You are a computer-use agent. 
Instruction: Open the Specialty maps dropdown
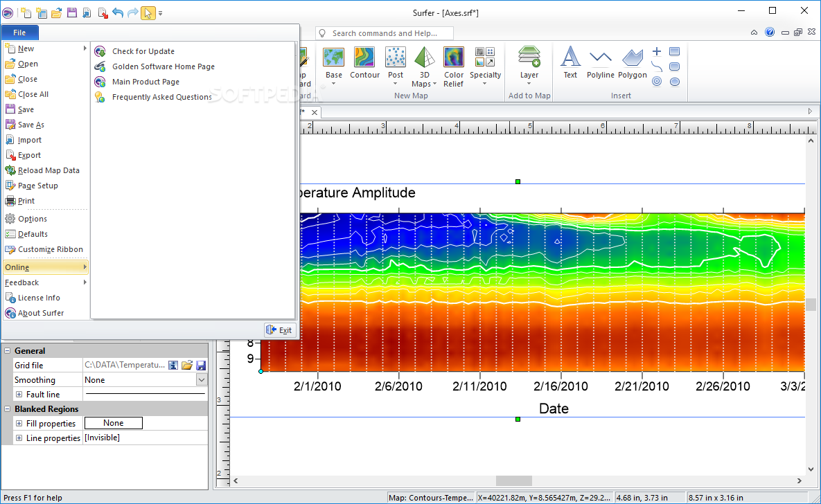click(485, 83)
